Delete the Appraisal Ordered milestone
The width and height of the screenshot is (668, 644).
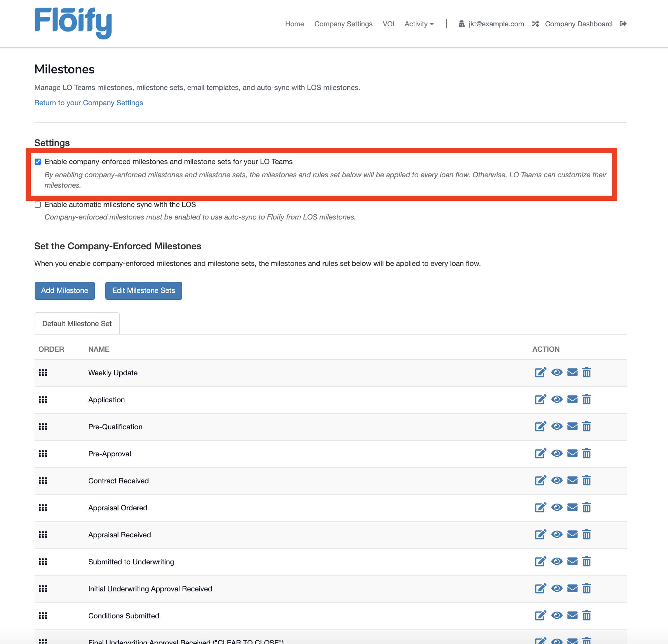coord(587,508)
